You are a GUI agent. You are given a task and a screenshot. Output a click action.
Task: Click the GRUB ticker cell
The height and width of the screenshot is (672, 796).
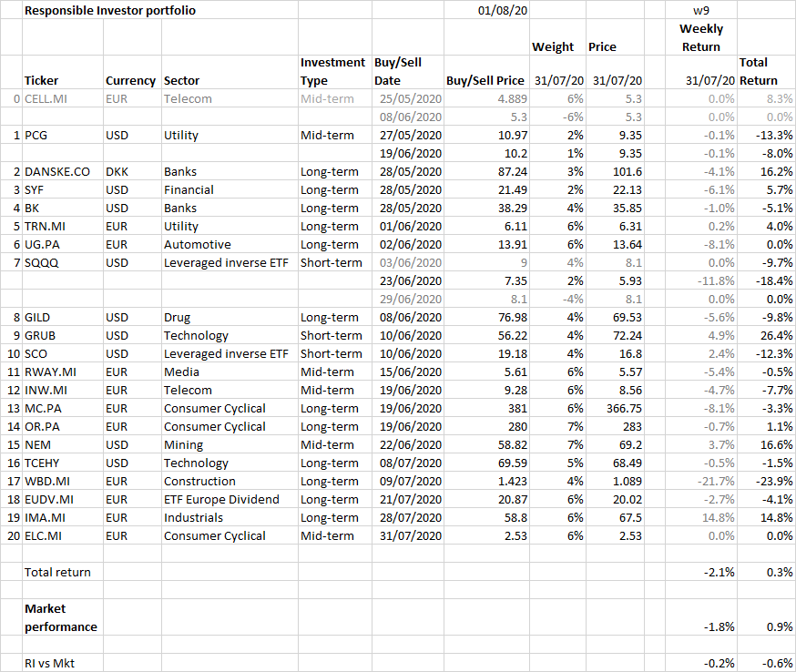click(x=41, y=335)
